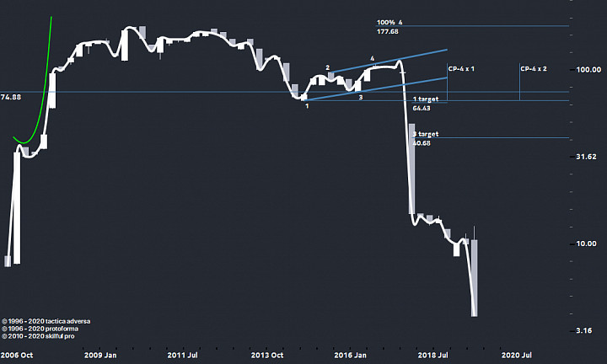Select the 2016 Jan date on the time axis

[351, 355]
